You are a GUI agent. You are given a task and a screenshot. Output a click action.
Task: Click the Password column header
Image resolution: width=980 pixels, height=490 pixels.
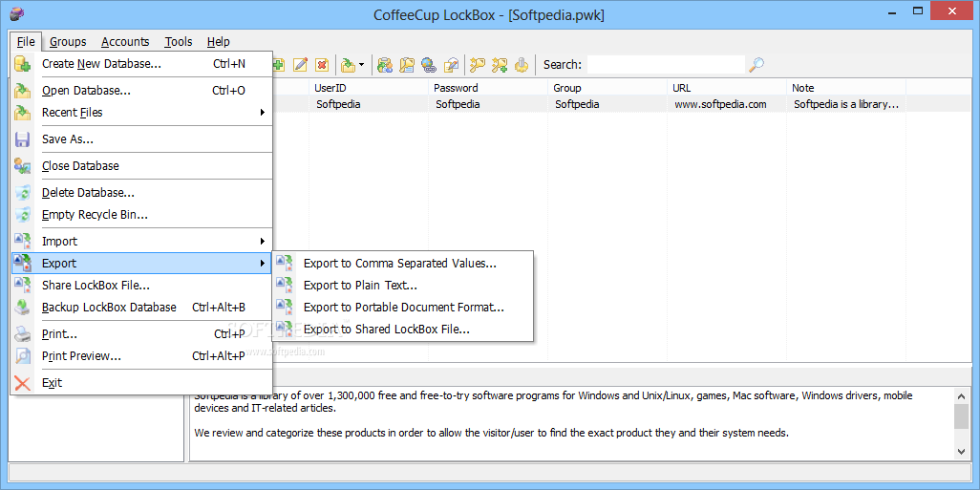click(488, 88)
